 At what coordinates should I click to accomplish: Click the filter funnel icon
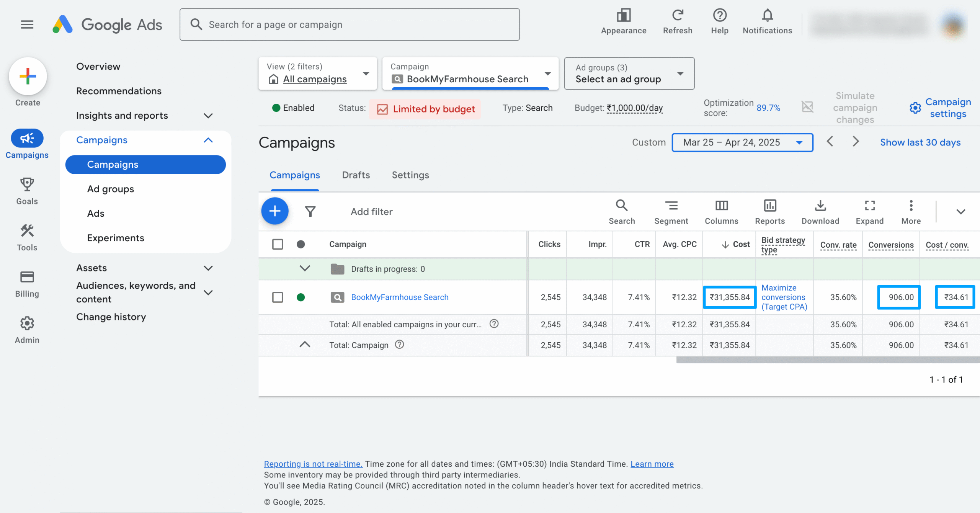click(x=310, y=211)
